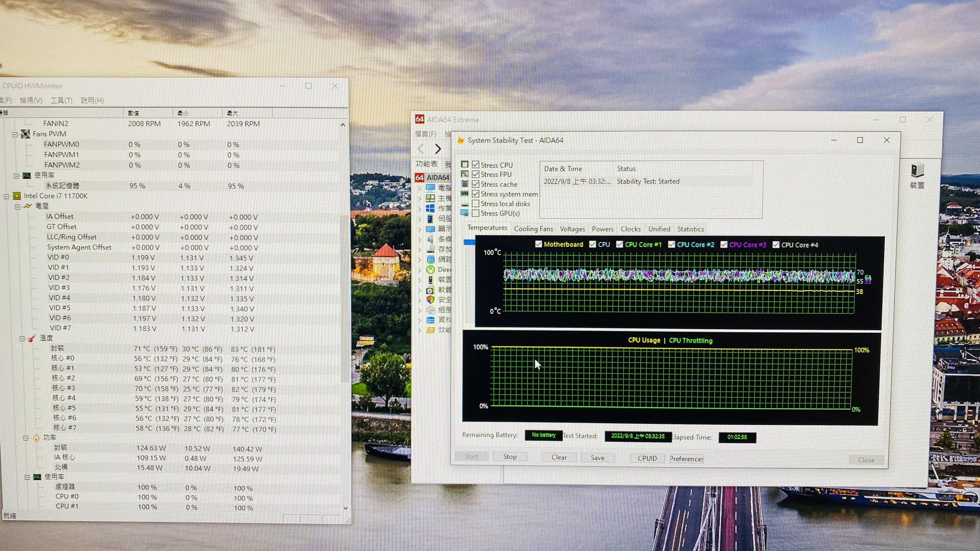Go back in AIDA64 navigation

421,149
